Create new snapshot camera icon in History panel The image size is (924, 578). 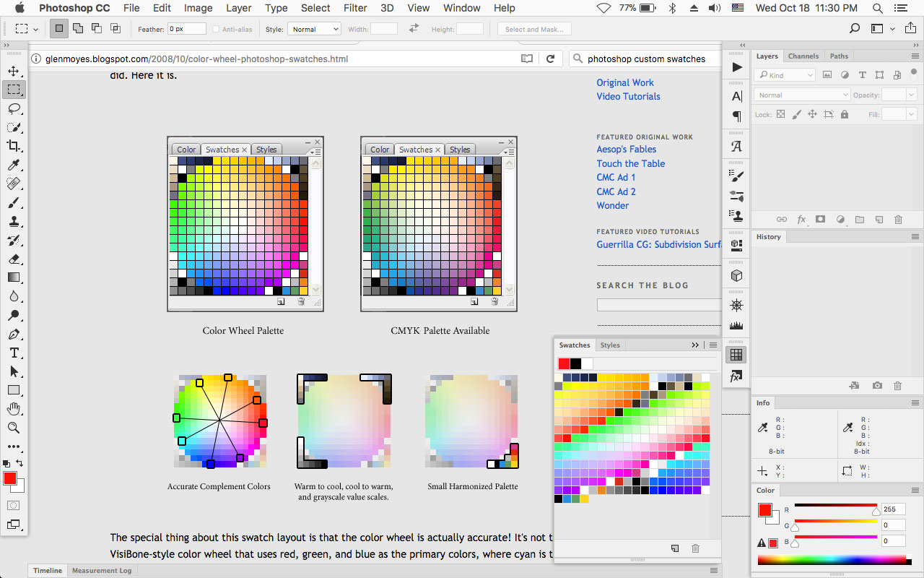pyautogui.click(x=877, y=386)
